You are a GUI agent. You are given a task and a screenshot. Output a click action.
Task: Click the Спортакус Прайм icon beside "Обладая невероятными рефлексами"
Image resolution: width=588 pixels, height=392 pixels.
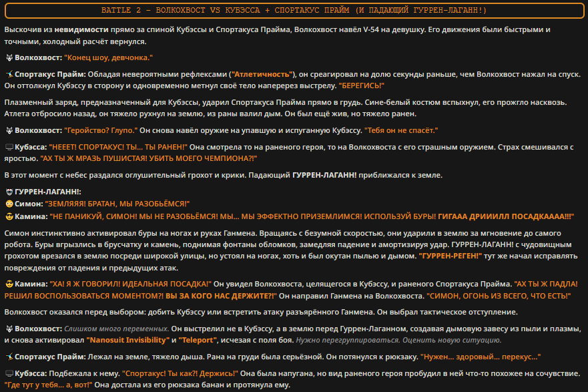9,74
